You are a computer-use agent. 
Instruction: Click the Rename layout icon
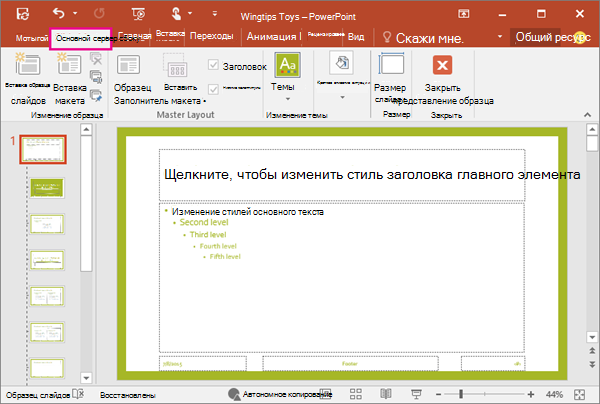point(96,77)
